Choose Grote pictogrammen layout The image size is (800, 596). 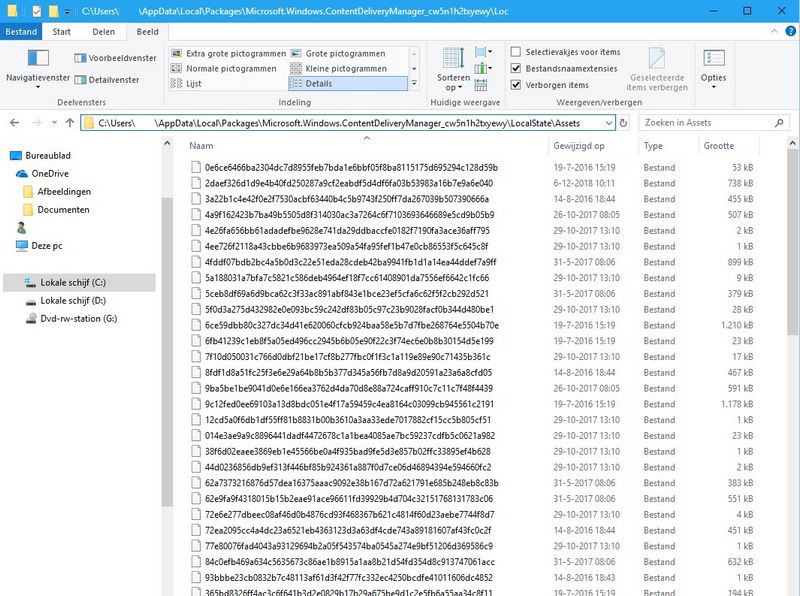click(338, 54)
